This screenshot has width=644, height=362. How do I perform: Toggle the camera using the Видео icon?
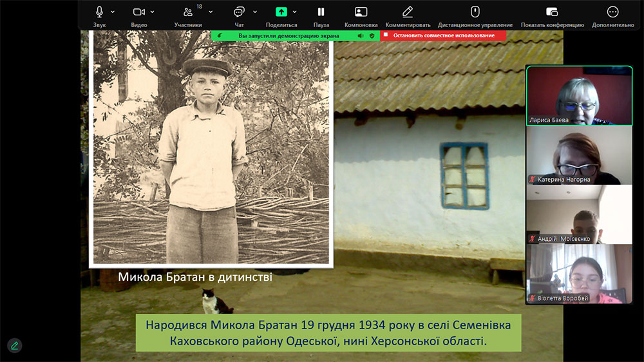(x=138, y=12)
